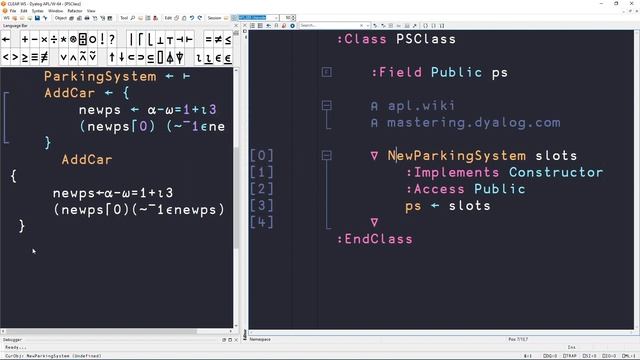Close the Language Bar panel
The height and width of the screenshot is (360, 640).
[x=236, y=26]
